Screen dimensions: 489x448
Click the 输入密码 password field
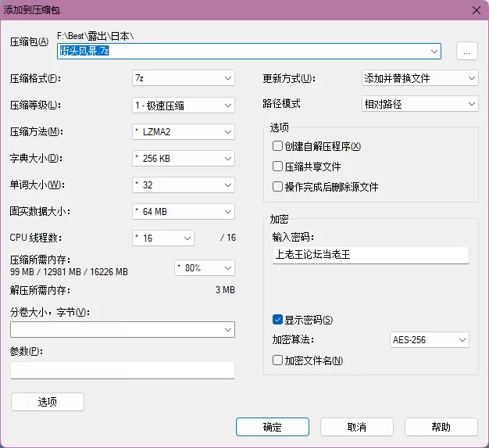pyautogui.click(x=371, y=255)
